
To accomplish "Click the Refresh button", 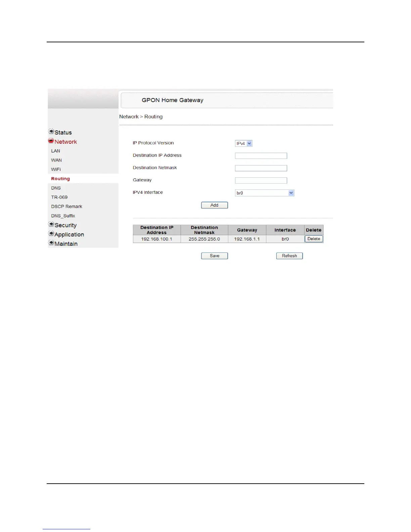I will coord(289,256).
